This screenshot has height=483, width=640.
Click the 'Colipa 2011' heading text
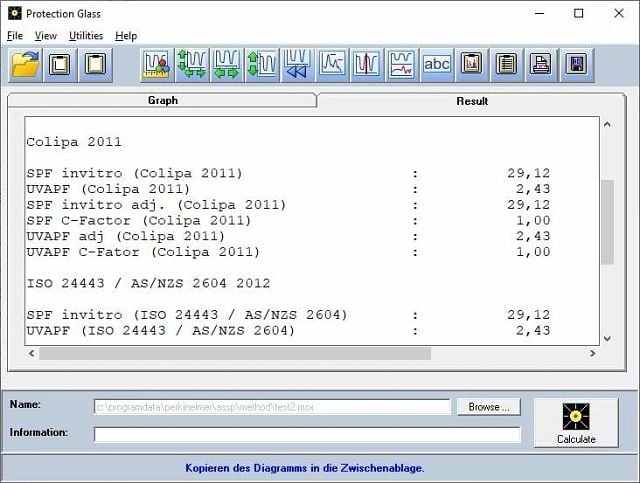tap(74, 142)
